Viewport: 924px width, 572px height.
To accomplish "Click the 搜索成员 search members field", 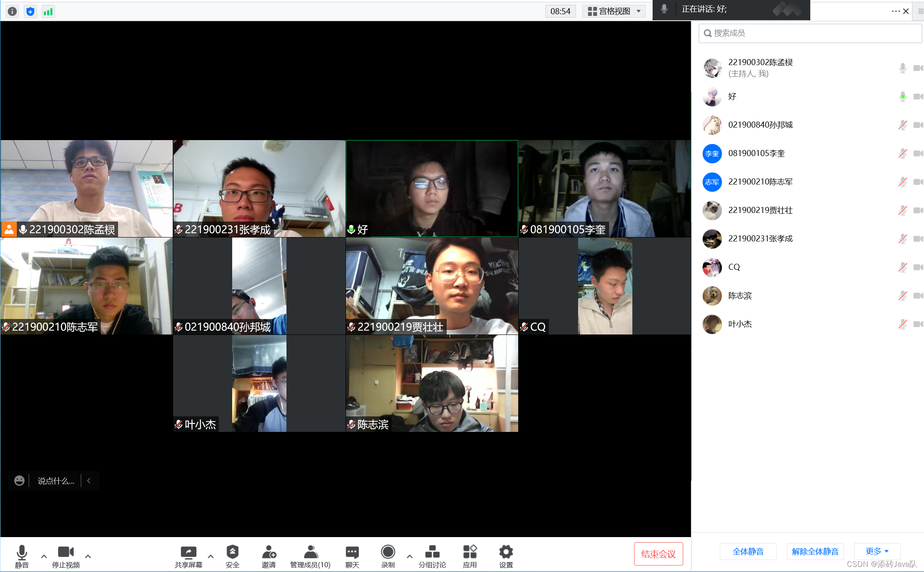I will (810, 33).
